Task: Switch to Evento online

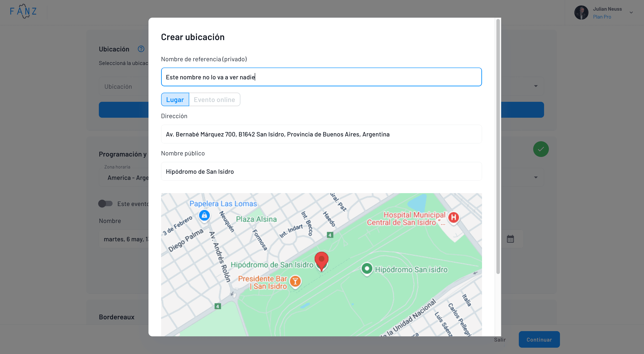Action: pyautogui.click(x=214, y=99)
